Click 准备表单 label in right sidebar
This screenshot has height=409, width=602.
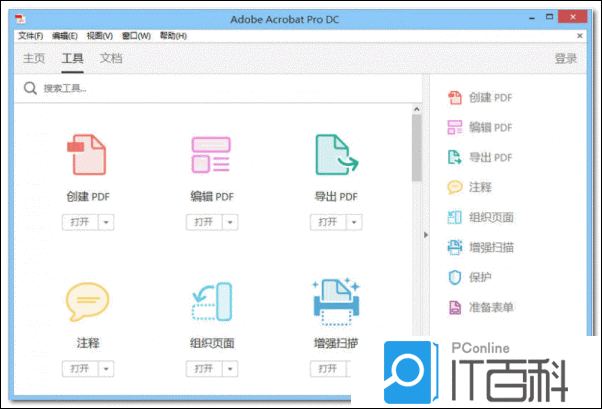point(491,307)
